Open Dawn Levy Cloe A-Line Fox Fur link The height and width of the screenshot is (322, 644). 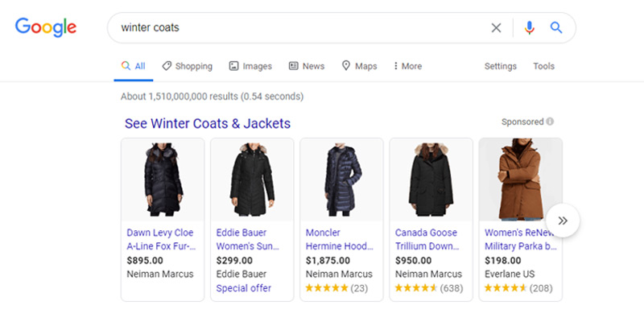point(161,239)
